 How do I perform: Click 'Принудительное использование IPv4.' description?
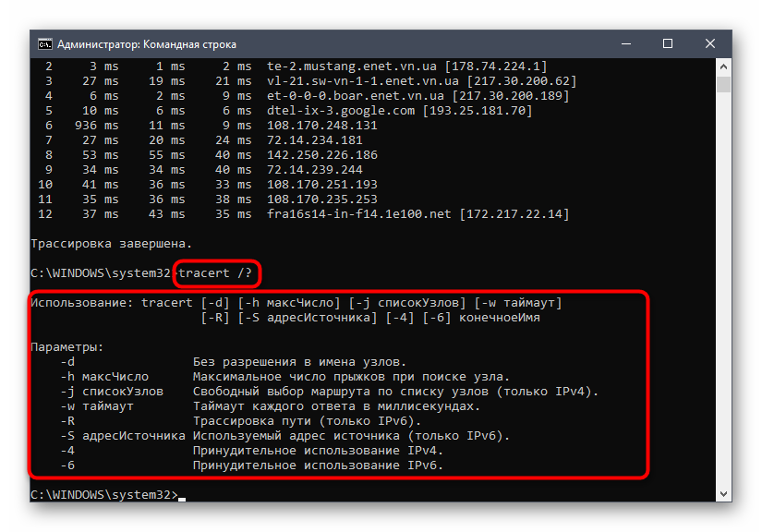coord(318,451)
